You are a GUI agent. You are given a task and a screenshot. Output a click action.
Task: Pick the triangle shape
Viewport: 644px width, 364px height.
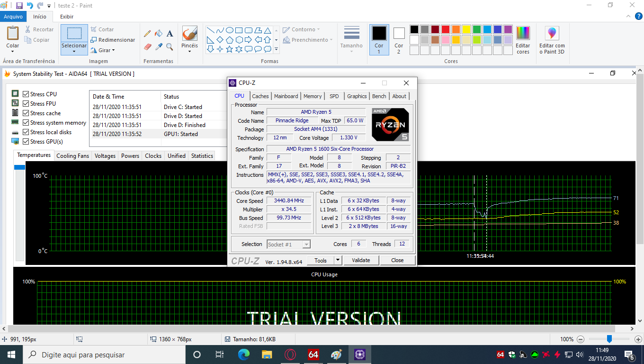[x=267, y=30]
